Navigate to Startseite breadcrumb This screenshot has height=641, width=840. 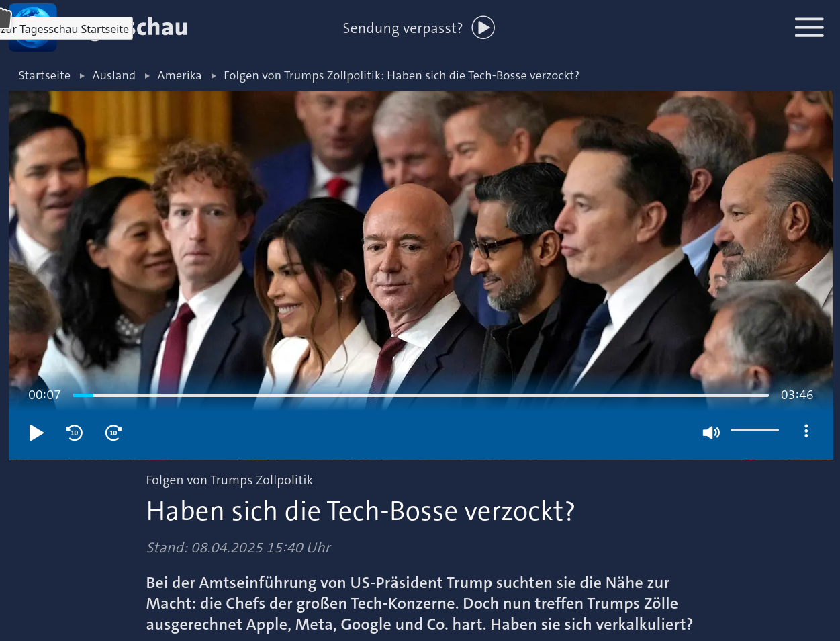click(x=44, y=75)
